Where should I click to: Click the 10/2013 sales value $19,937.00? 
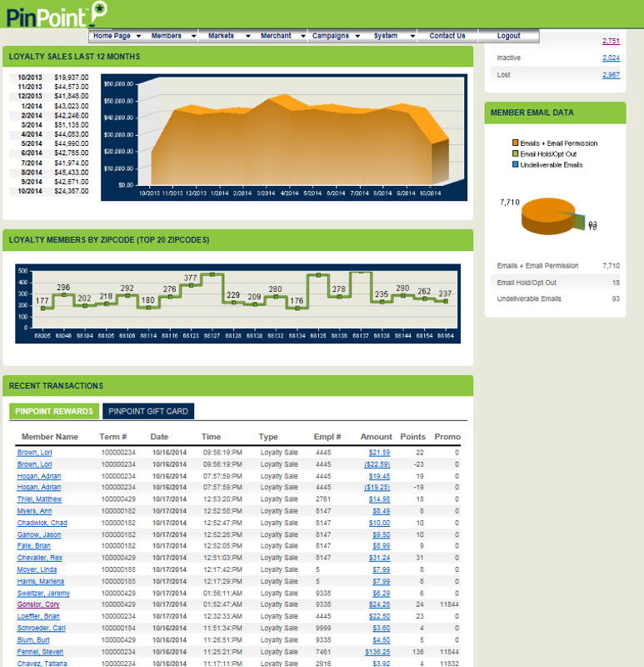click(72, 78)
